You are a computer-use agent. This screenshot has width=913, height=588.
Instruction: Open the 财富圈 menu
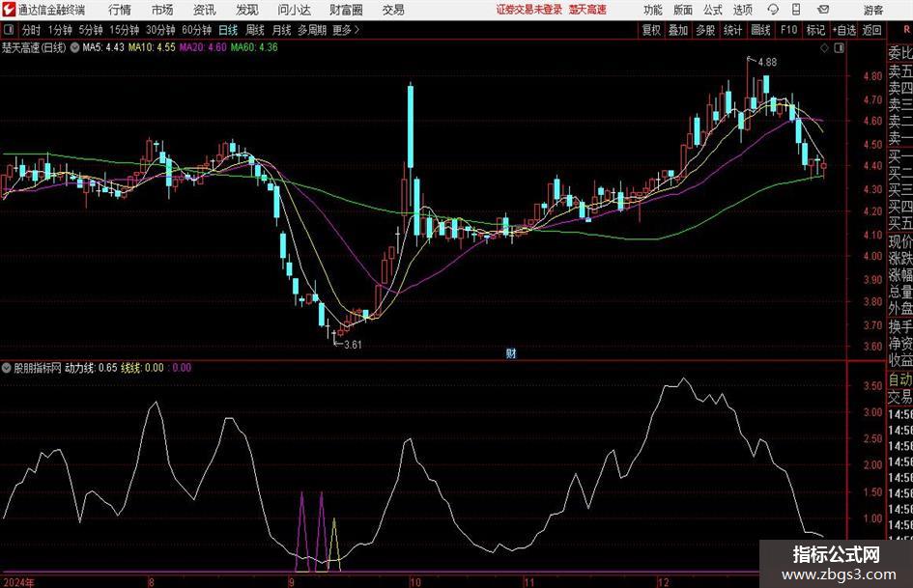[346, 10]
